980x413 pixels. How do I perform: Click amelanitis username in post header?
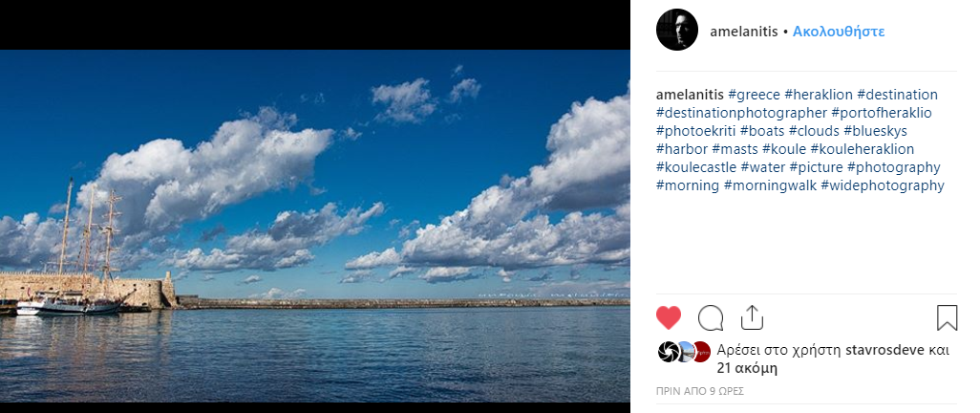point(744,32)
